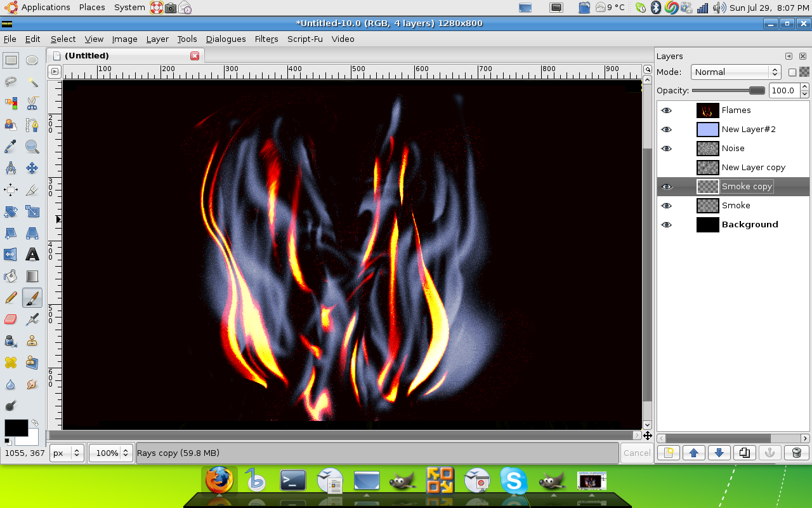The width and height of the screenshot is (812, 508).
Task: Select the Ellipse Select tool
Action: 32,60
